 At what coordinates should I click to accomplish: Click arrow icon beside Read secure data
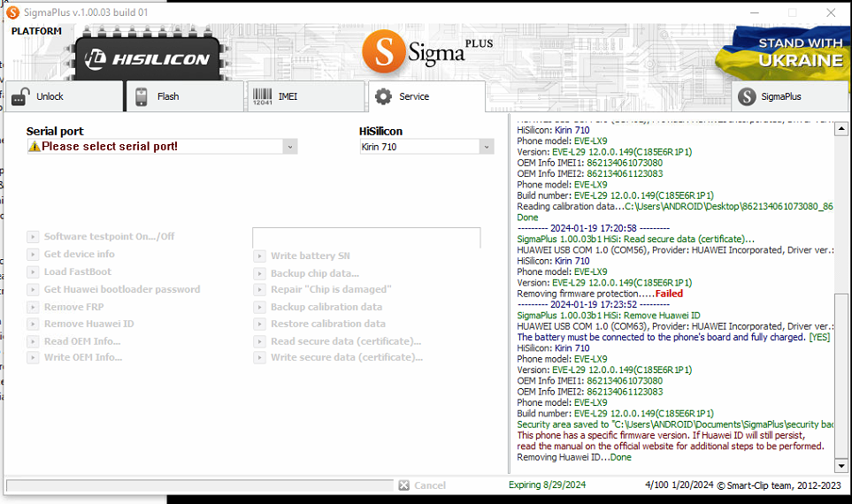pyautogui.click(x=260, y=341)
